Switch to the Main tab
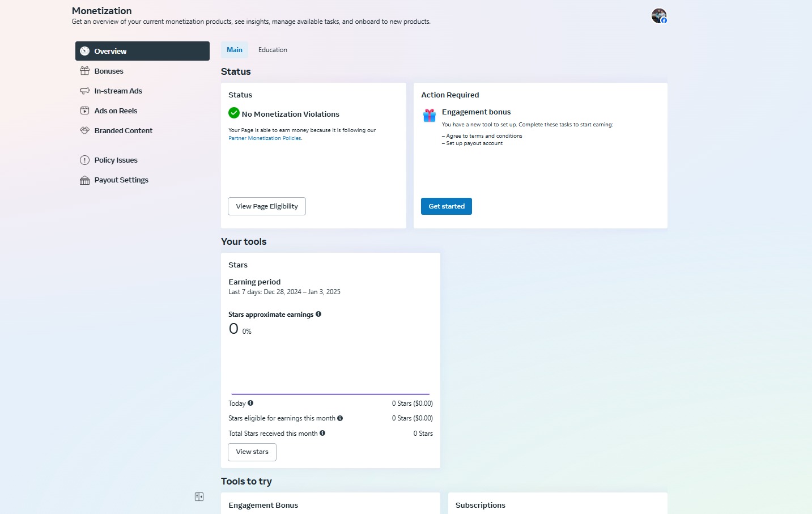The width and height of the screenshot is (812, 514). click(x=235, y=50)
